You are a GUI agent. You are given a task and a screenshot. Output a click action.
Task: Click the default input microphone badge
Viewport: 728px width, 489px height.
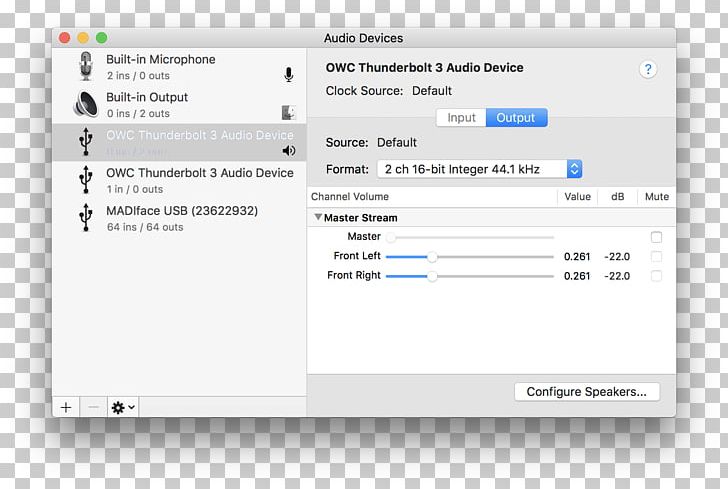click(289, 75)
